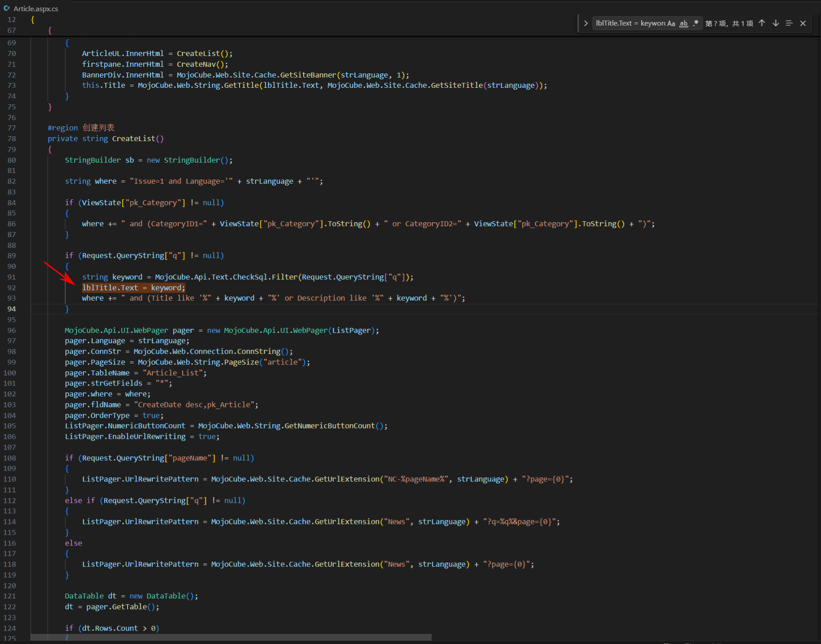Go to previous match arrow
This screenshot has height=644, width=821.
[x=762, y=23]
